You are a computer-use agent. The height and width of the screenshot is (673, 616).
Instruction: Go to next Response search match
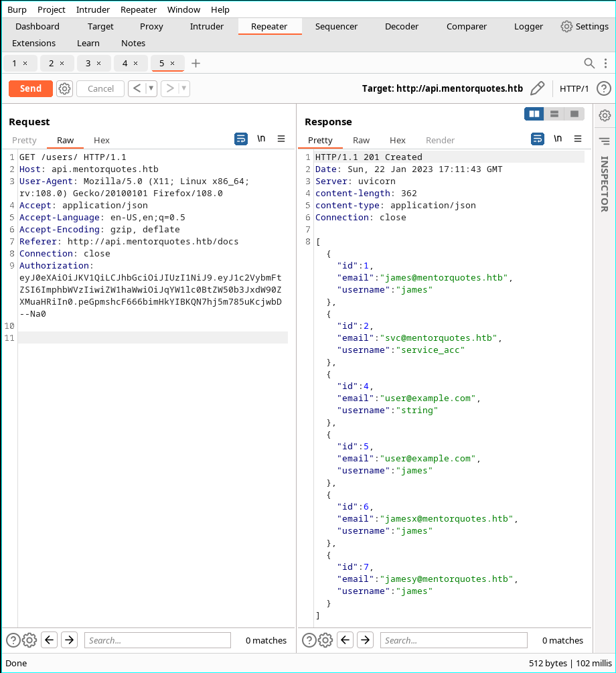pyautogui.click(x=366, y=640)
